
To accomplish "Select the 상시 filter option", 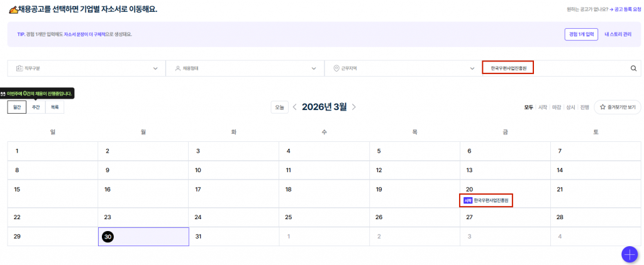I will tap(570, 107).
